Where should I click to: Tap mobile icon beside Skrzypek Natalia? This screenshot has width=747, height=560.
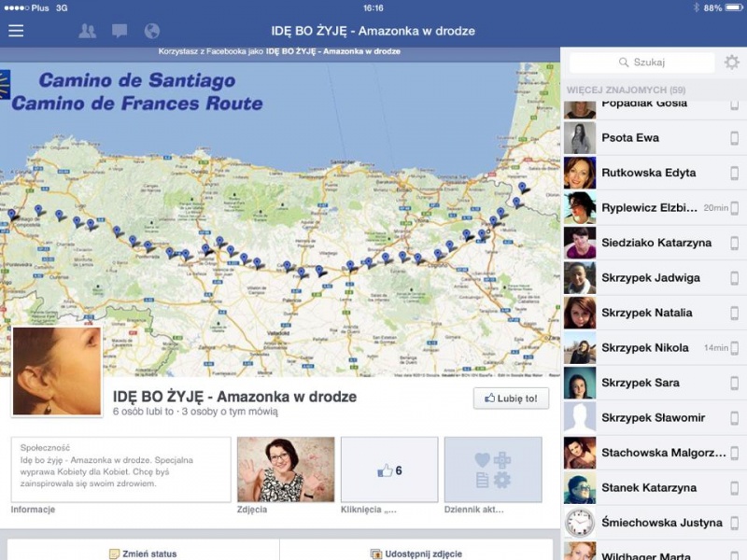[735, 313]
